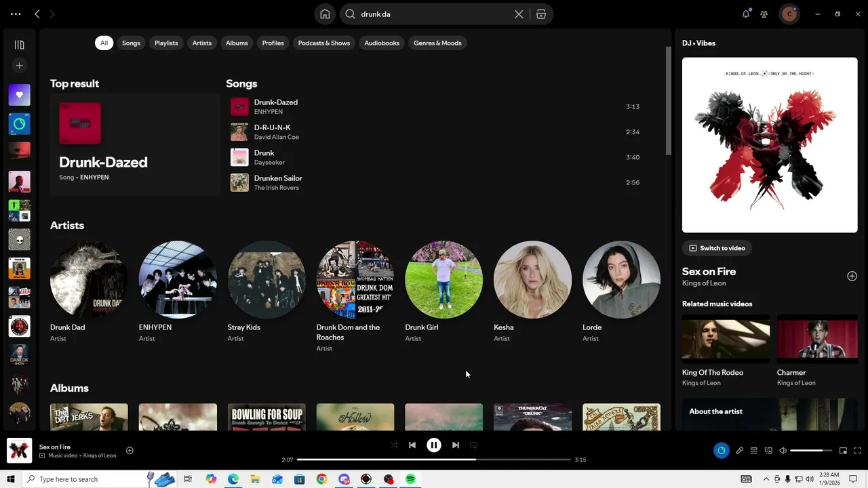This screenshot has width=868, height=488.
Task: Pause the current song
Action: (x=434, y=445)
